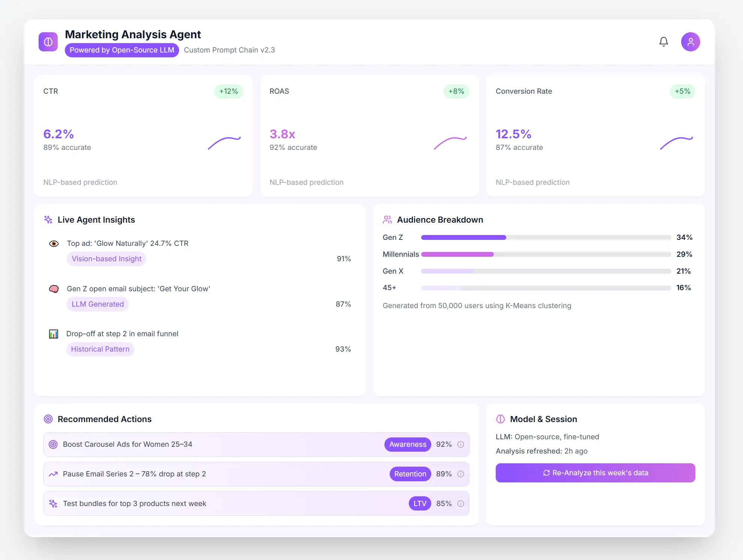Toggle the eye icon on the 'Glow Naturally' insight

[54, 243]
